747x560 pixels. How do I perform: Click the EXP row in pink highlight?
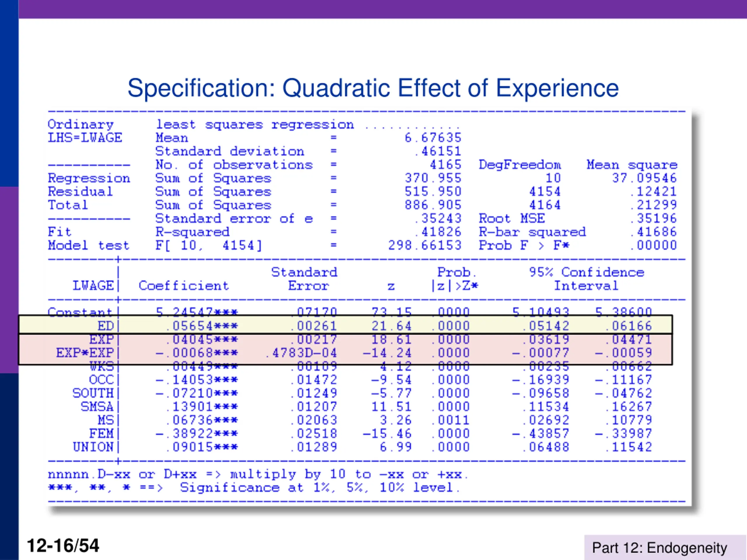point(345,339)
